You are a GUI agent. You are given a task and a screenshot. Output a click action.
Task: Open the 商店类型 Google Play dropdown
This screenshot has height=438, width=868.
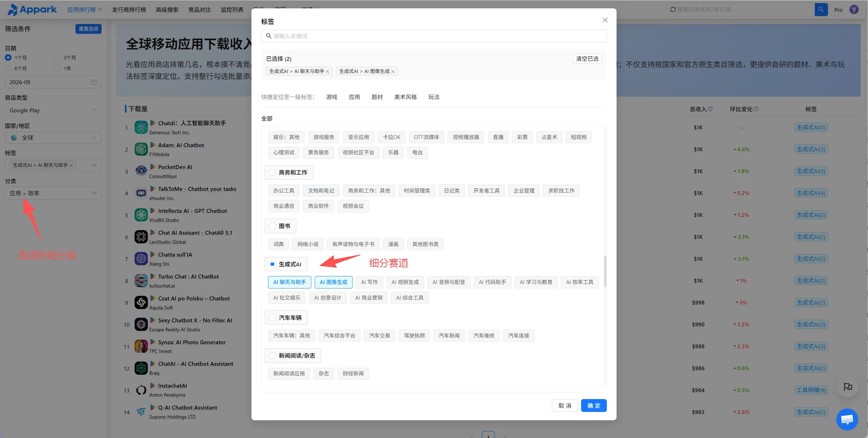[53, 110]
